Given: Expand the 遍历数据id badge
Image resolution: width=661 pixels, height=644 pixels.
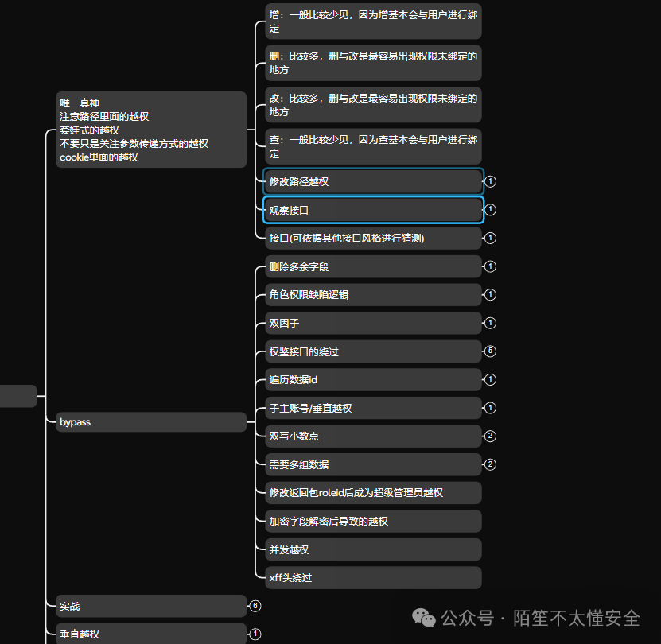Looking at the screenshot, I should coord(489,380).
